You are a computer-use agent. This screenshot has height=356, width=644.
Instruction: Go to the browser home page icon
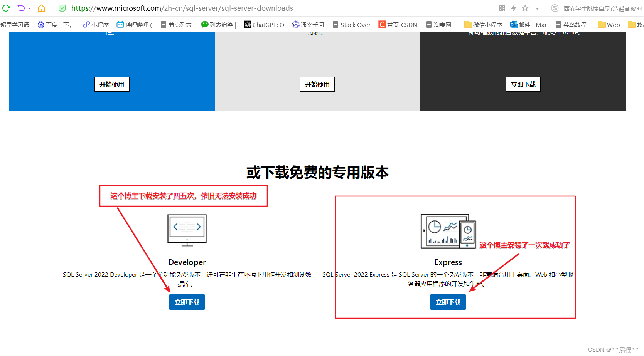pos(41,8)
